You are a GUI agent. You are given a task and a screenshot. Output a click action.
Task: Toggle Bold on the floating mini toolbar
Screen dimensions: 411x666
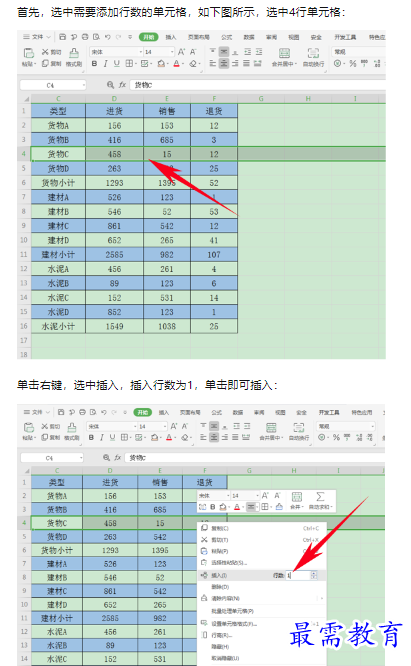point(213,507)
